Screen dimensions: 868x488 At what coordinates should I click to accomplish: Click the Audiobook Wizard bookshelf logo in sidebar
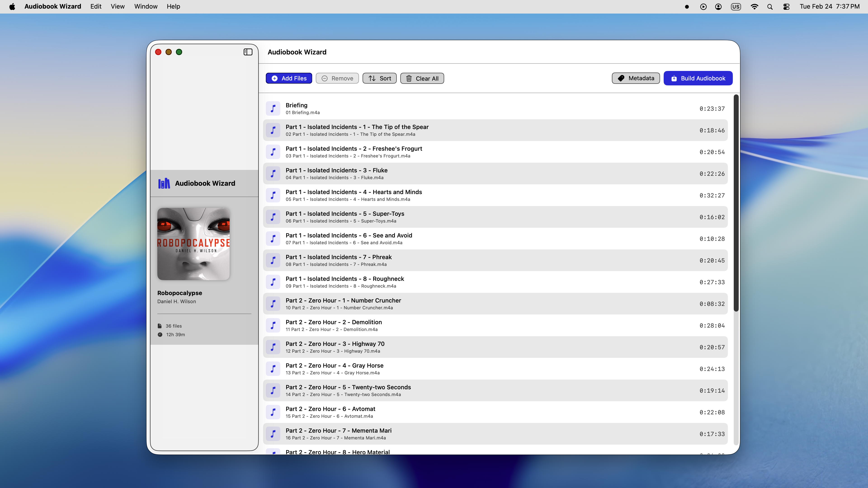tap(164, 183)
